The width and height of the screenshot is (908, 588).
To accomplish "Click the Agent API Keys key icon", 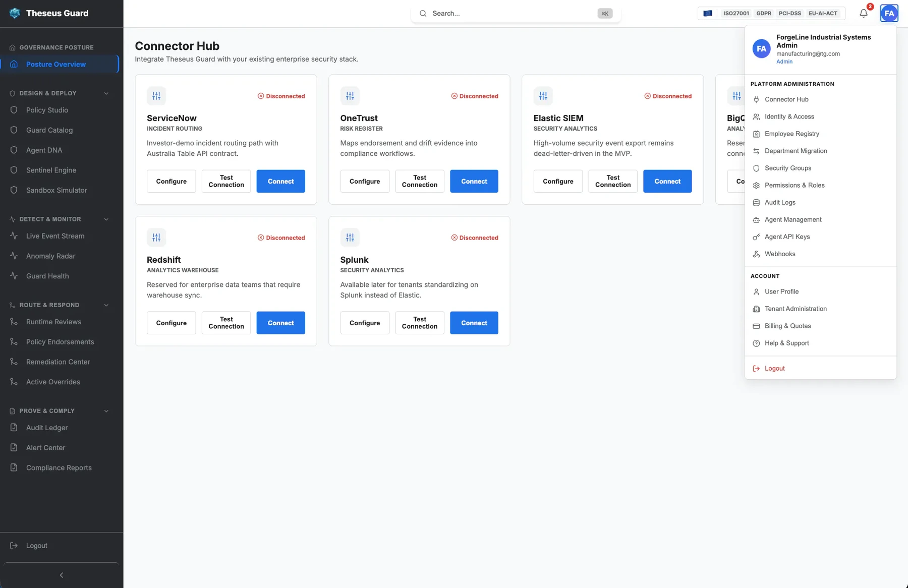I will [x=756, y=237].
